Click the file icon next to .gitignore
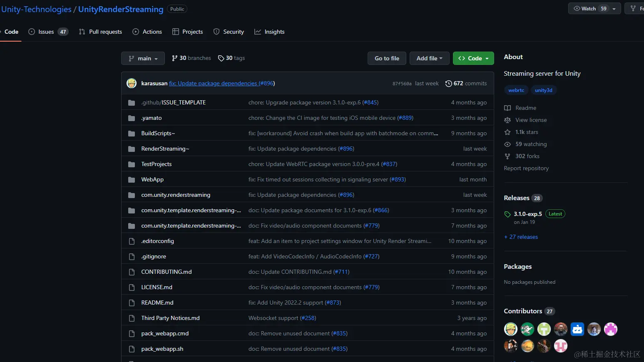The height and width of the screenshot is (362, 644). pyautogui.click(x=132, y=257)
